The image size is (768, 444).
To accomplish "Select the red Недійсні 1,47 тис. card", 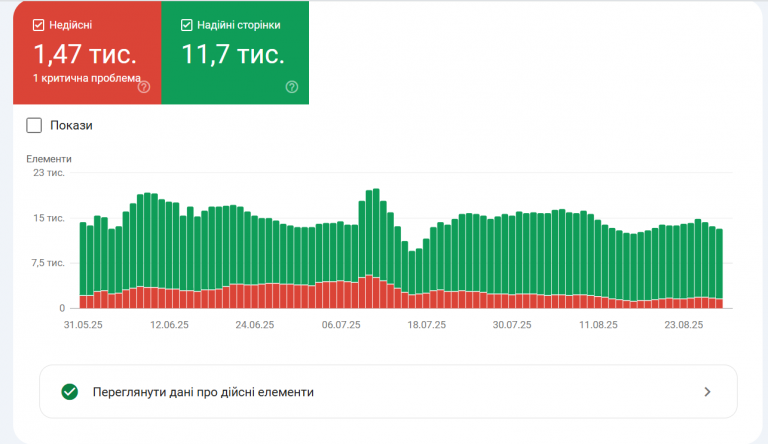I will (87, 52).
